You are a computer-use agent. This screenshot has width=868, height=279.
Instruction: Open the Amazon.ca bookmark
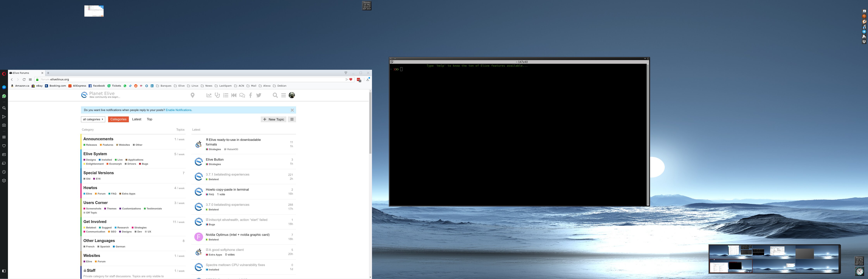click(x=20, y=86)
